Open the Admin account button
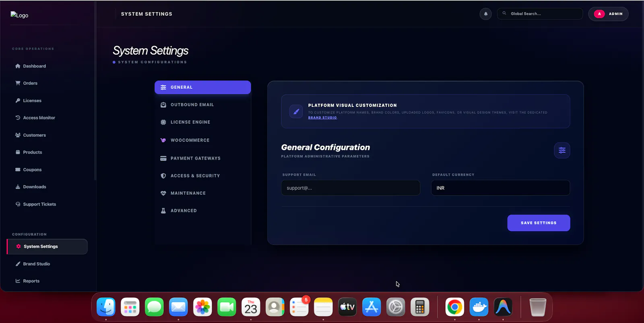 (x=608, y=14)
